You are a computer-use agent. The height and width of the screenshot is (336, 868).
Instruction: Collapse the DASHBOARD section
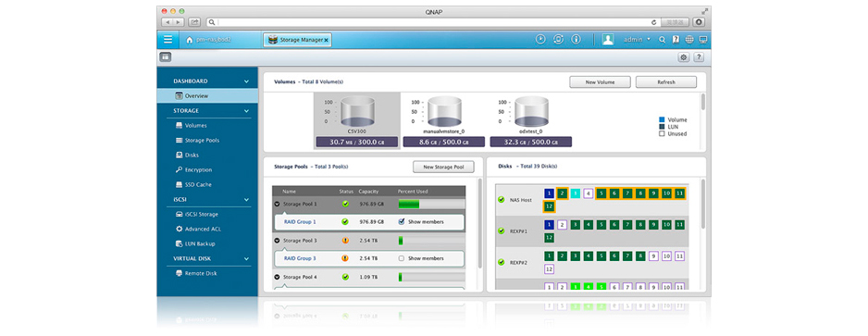(x=246, y=81)
